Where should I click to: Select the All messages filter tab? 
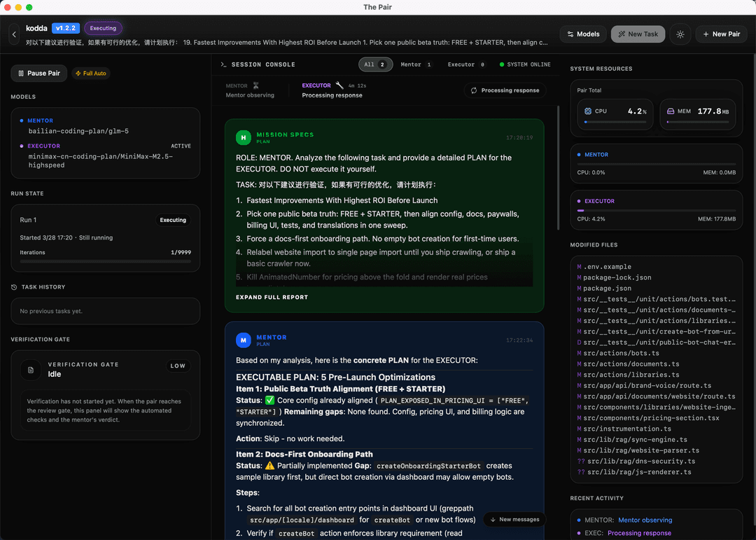point(375,64)
